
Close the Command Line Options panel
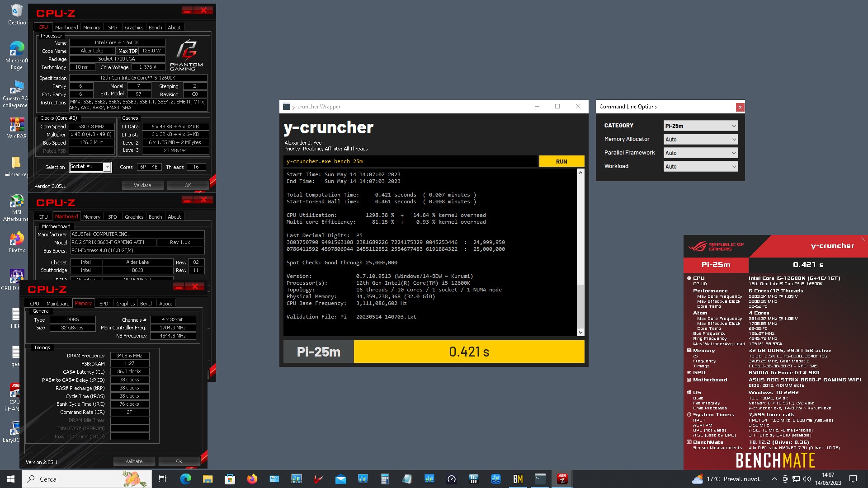click(740, 107)
